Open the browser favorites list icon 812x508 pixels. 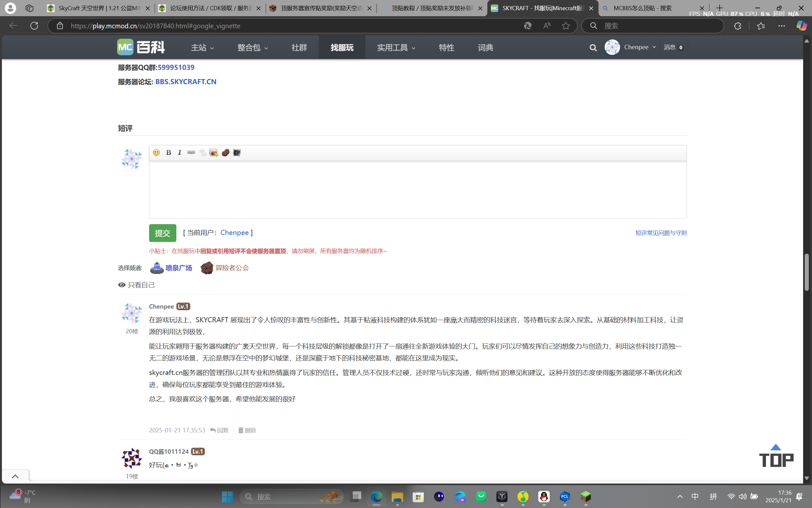coord(761,25)
